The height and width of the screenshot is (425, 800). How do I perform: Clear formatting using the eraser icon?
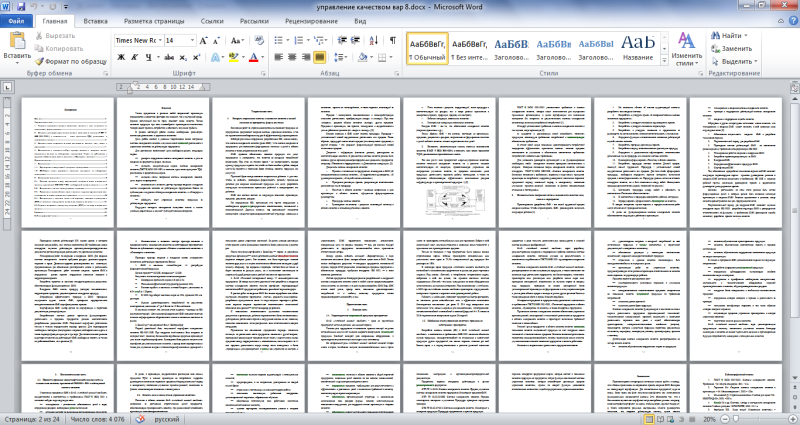[x=259, y=40]
